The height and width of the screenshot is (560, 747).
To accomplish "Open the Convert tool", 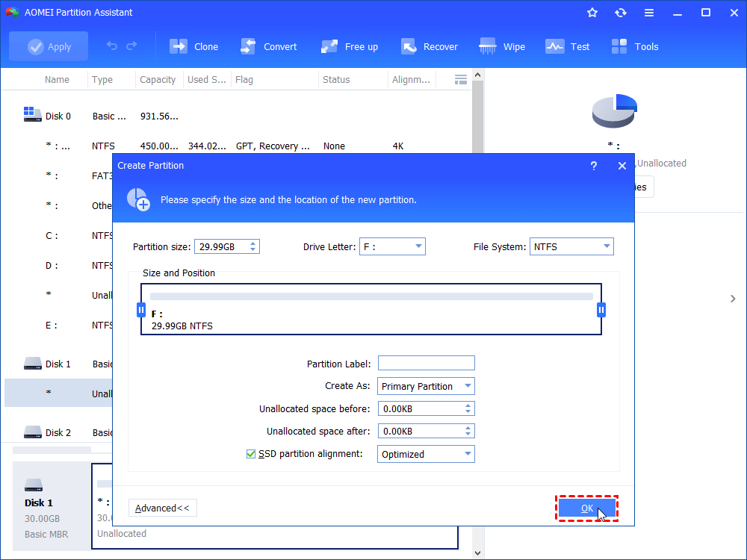I will [x=269, y=46].
